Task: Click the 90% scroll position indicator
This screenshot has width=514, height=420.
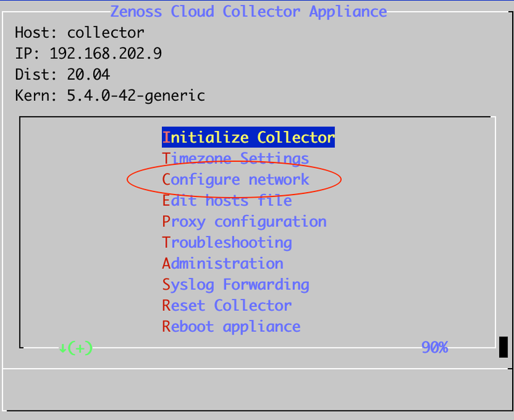Action: point(435,347)
